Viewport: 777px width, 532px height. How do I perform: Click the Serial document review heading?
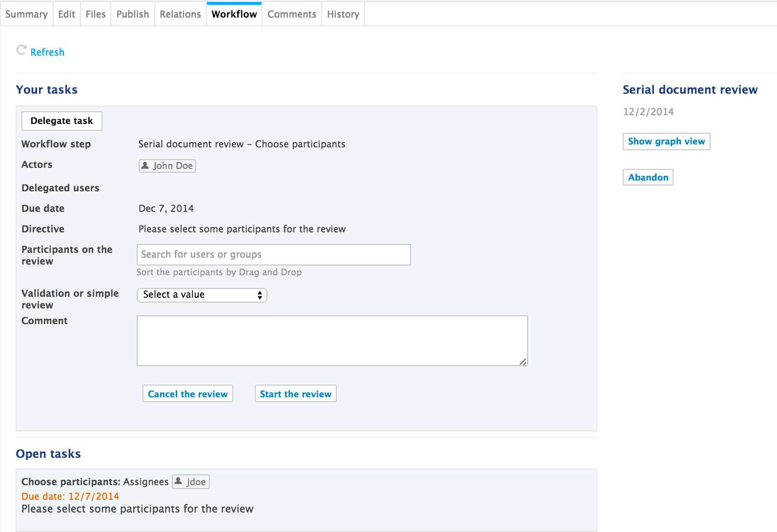click(690, 90)
